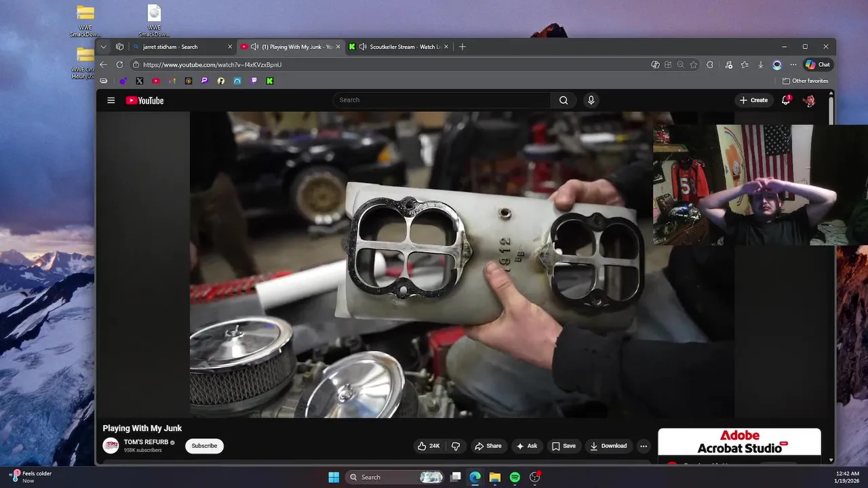Image resolution: width=868 pixels, height=488 pixels.
Task: Like the video with 24K thumbs-up
Action: (x=429, y=446)
